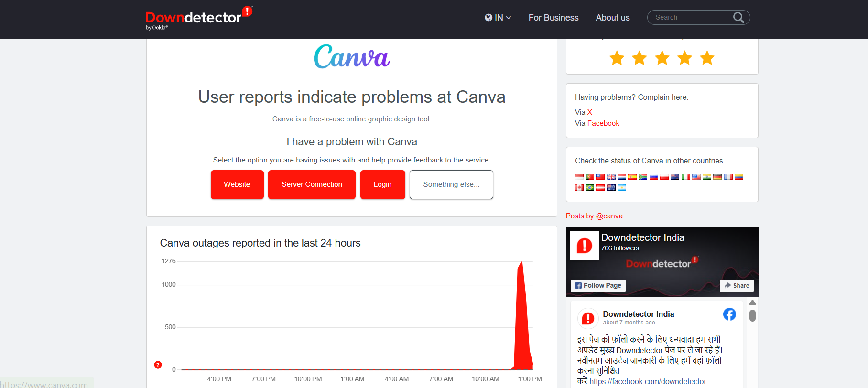
Task: Select the Taiwan flag
Action: coord(600,177)
